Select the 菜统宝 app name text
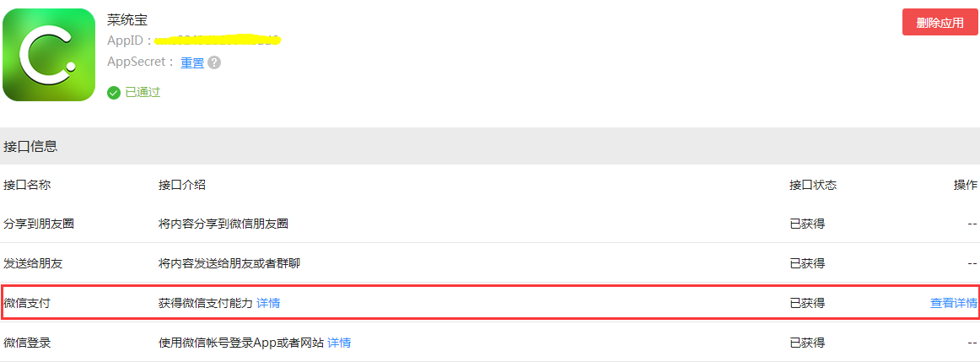 126,20
